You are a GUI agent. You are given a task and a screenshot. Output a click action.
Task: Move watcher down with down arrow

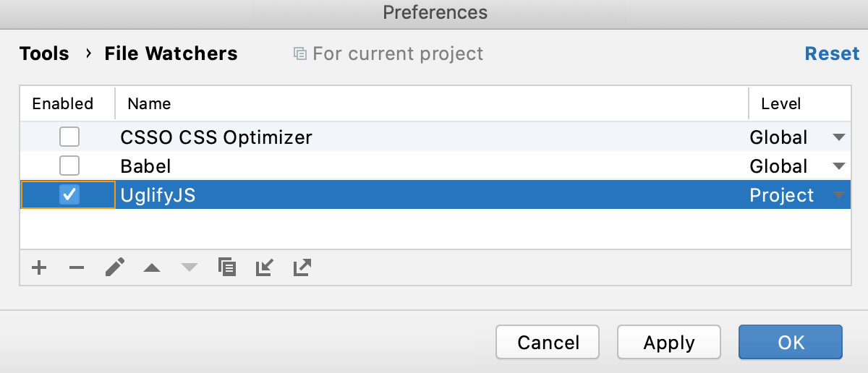pyautogui.click(x=189, y=268)
